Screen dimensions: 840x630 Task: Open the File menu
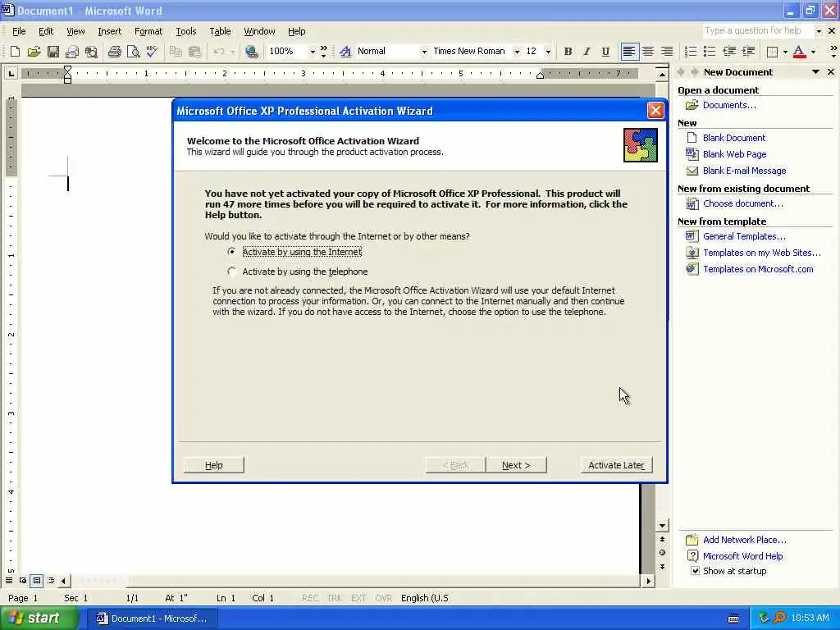click(19, 31)
